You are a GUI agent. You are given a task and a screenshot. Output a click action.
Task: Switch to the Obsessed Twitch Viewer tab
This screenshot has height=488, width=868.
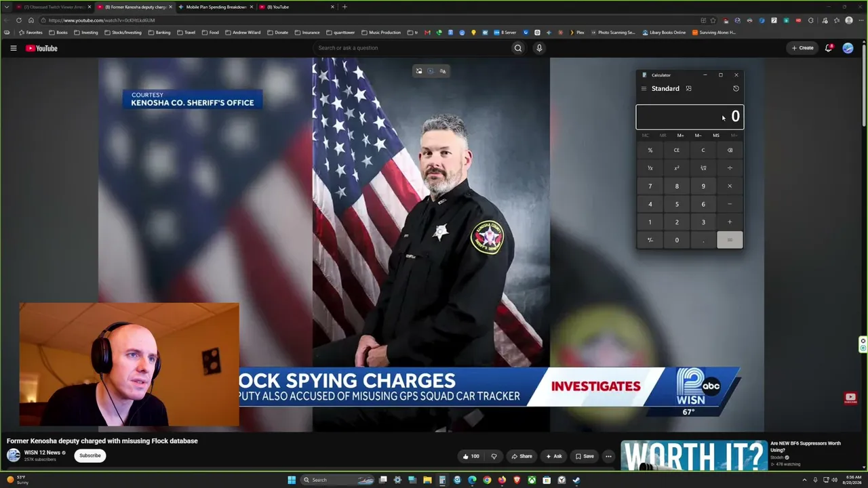54,7
